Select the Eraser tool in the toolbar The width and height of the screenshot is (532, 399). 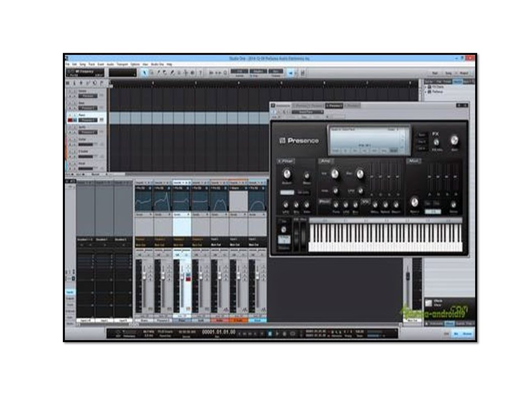pyautogui.click(x=165, y=72)
